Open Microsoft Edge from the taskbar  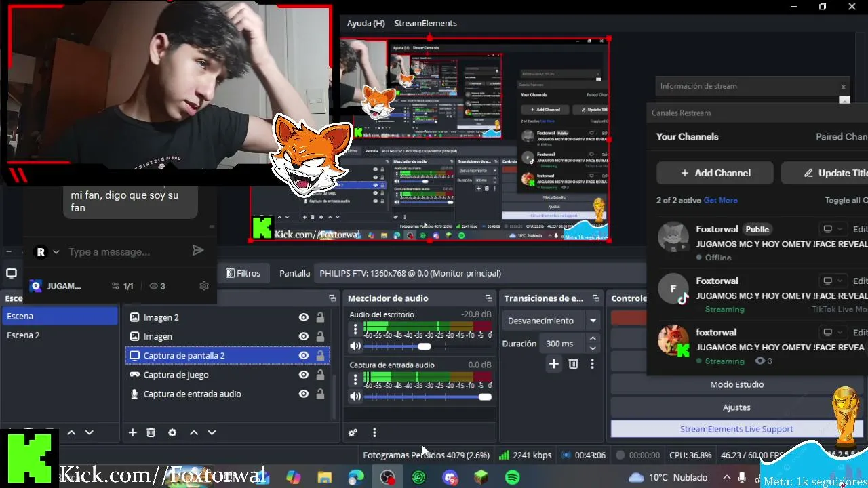[356, 478]
